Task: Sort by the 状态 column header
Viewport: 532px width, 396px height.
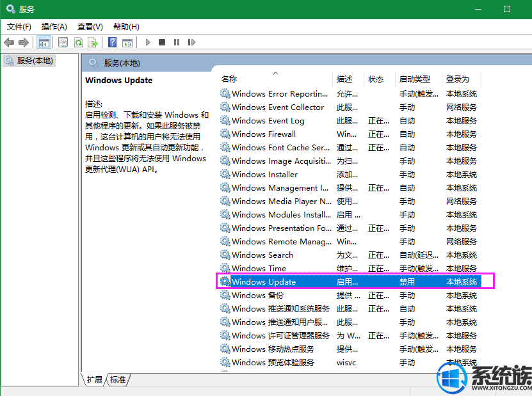Action: [376, 79]
